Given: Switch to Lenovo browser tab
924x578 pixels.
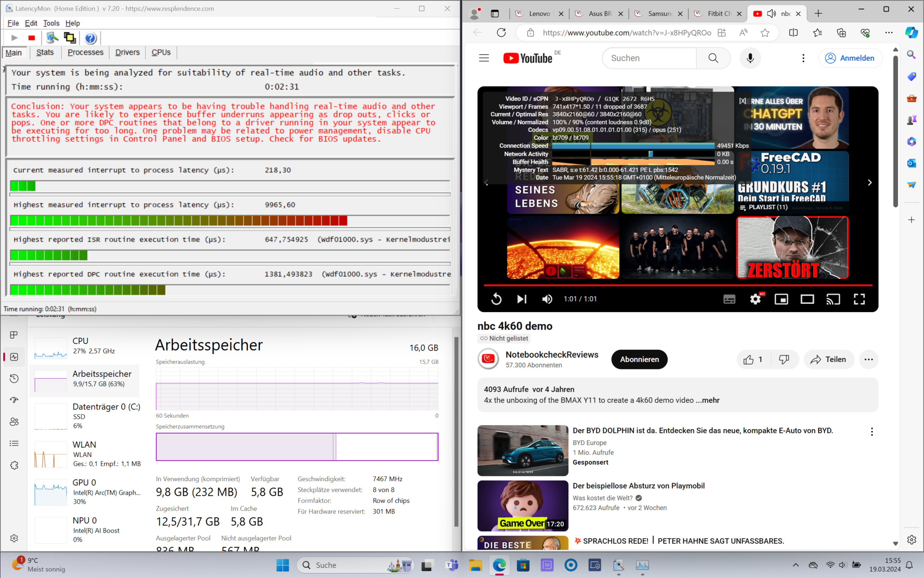Looking at the screenshot, I should point(539,13).
